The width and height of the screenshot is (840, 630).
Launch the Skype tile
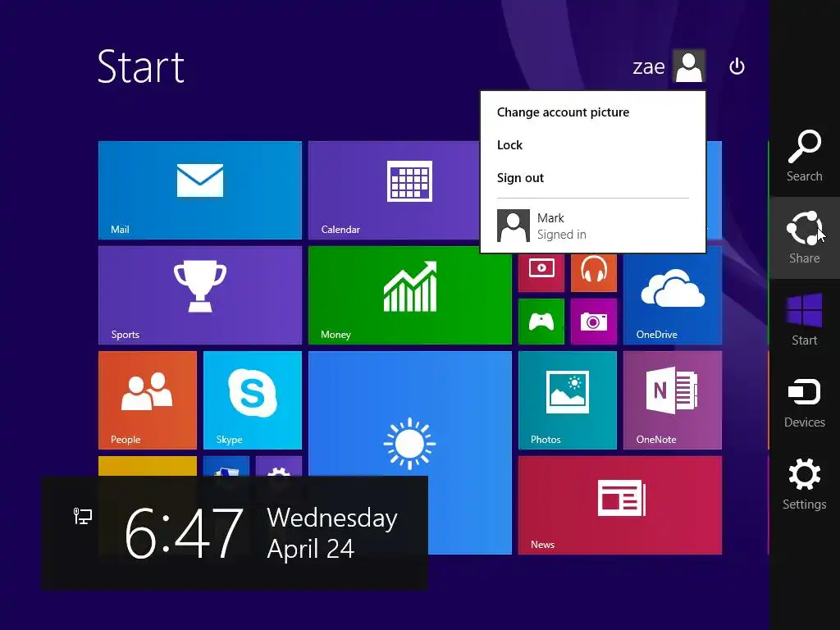[x=253, y=400]
